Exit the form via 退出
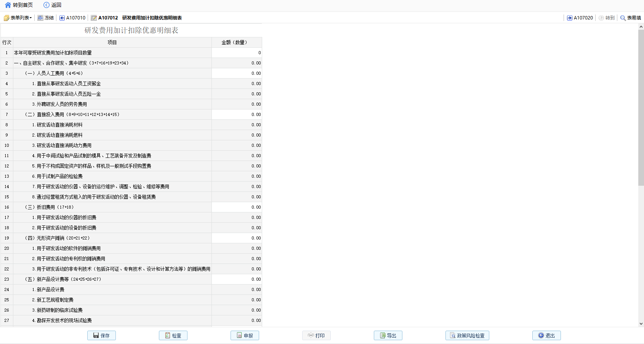Viewport: 644px width, 344px height. pyautogui.click(x=546, y=336)
